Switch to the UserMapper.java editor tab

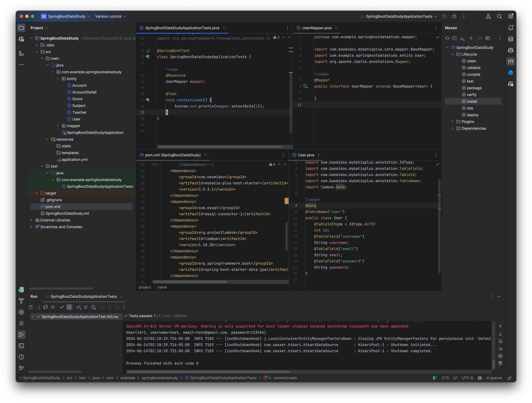point(316,28)
